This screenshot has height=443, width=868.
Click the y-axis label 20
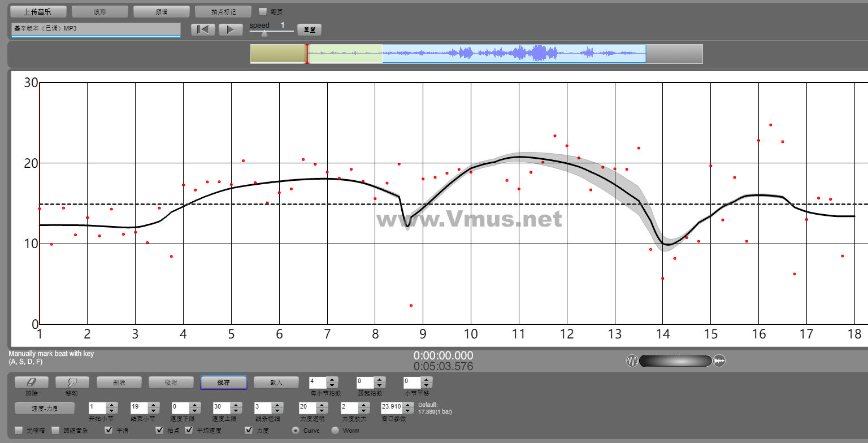click(31, 164)
